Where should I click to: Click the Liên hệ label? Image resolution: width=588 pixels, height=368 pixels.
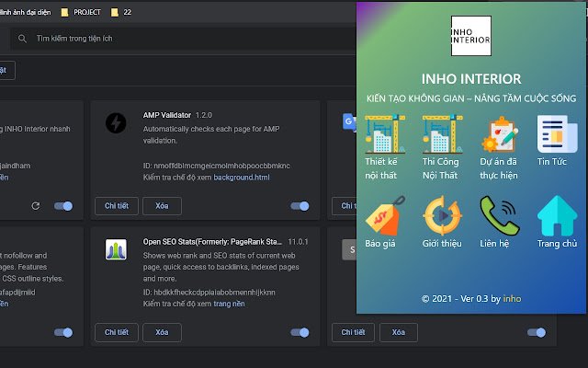pos(494,243)
